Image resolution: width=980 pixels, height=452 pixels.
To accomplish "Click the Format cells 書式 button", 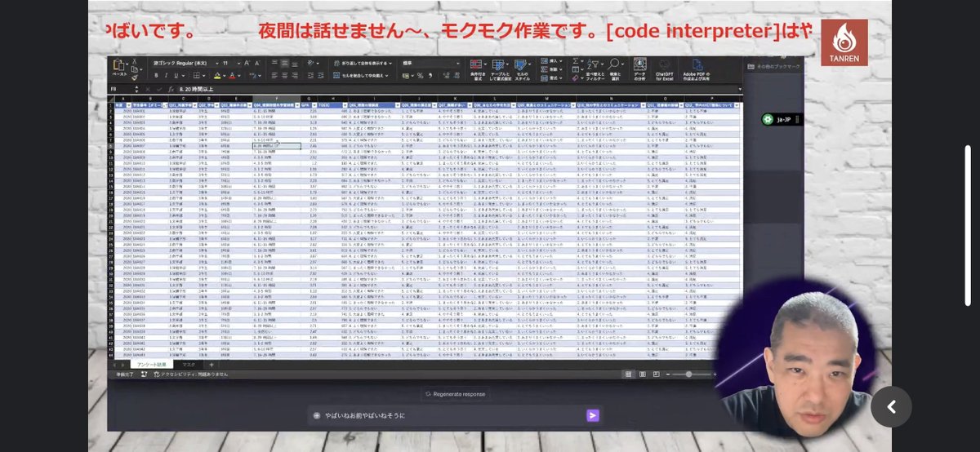I will [x=551, y=78].
